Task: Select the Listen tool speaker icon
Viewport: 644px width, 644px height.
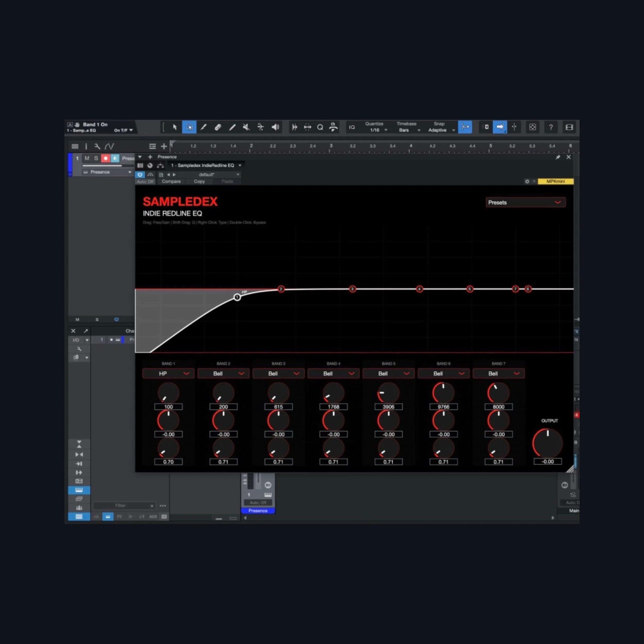Action: point(275,127)
